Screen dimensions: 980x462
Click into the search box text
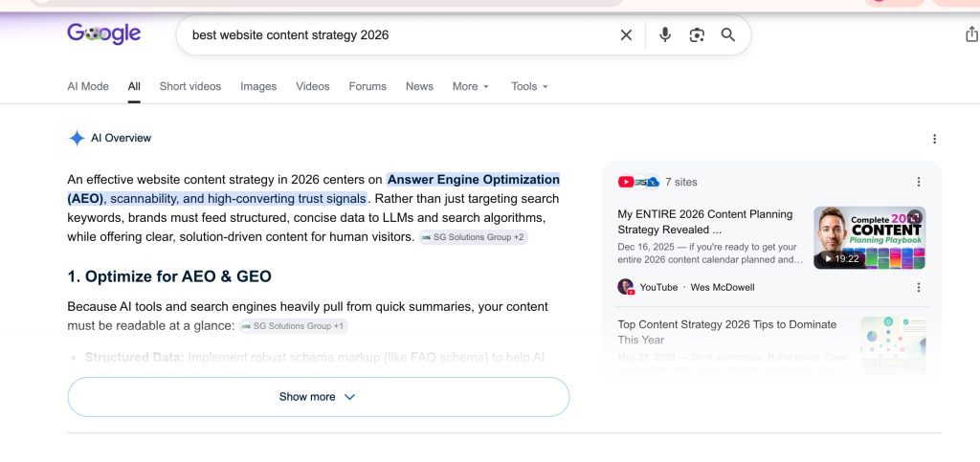290,35
